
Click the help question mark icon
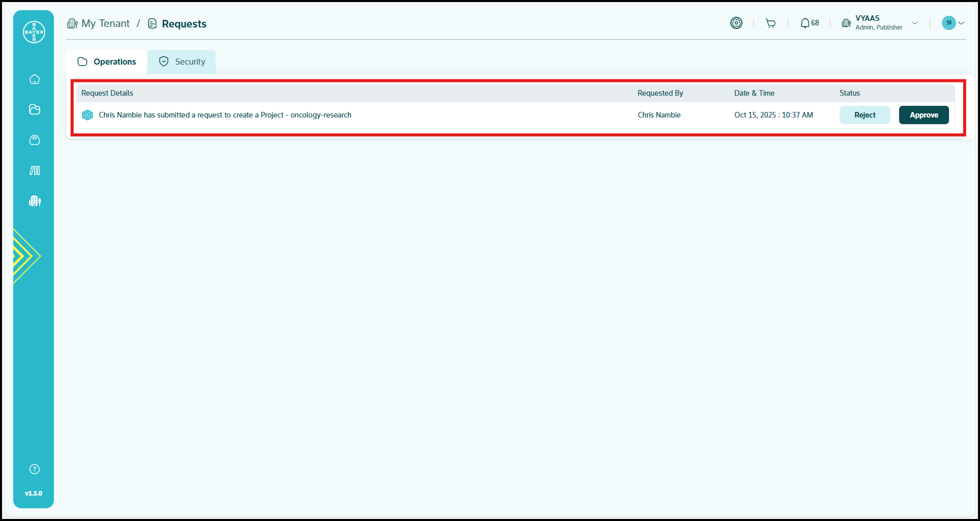pyautogui.click(x=35, y=469)
